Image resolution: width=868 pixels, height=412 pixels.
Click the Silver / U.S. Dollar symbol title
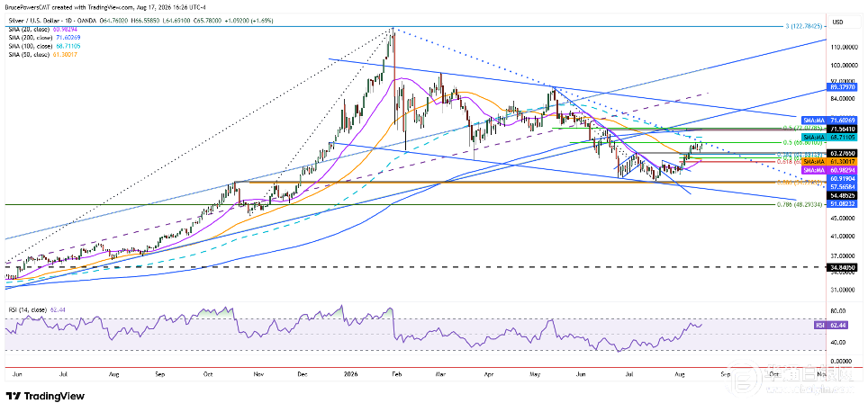pyautogui.click(x=39, y=21)
